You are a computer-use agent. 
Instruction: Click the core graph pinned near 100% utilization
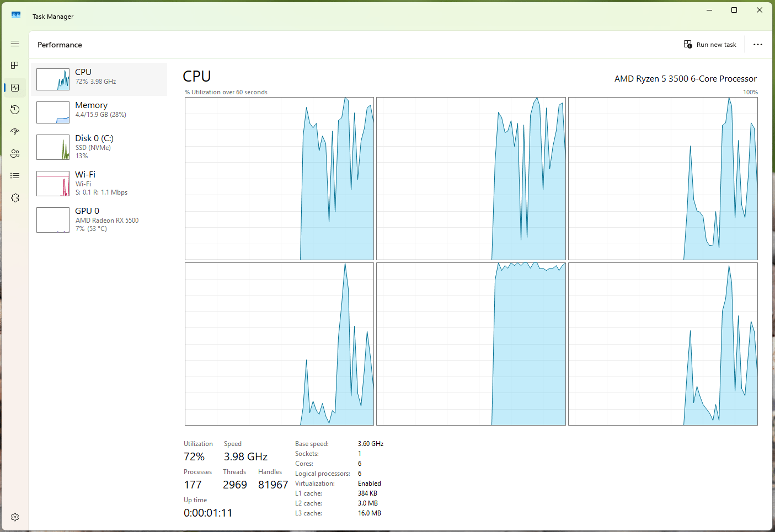tap(471, 344)
